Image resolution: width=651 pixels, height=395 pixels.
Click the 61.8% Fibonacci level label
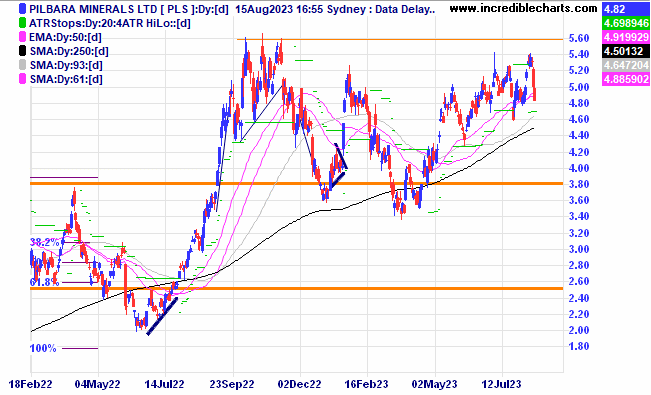coord(44,282)
